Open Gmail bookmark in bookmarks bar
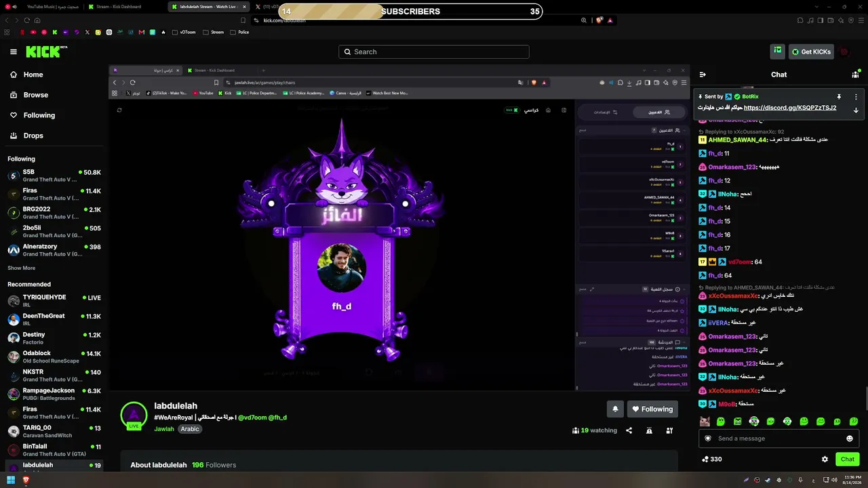This screenshot has height=488, width=868. pos(141,32)
